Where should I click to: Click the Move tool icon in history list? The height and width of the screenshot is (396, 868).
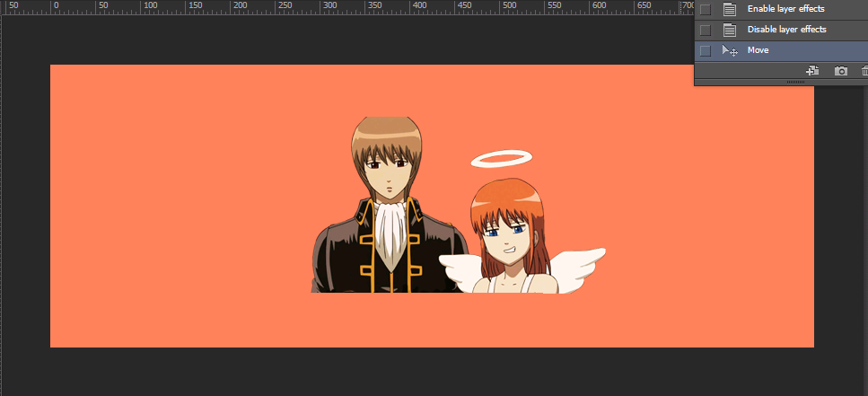pyautogui.click(x=730, y=51)
